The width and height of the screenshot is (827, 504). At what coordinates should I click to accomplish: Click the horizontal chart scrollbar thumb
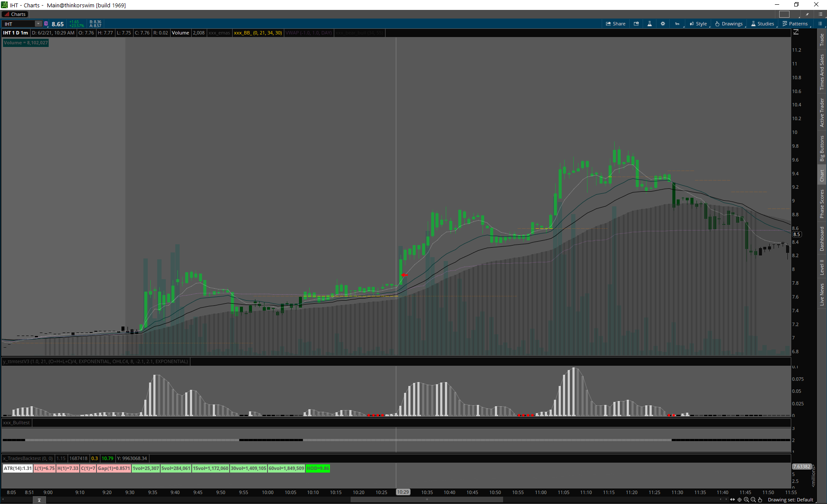click(426, 500)
